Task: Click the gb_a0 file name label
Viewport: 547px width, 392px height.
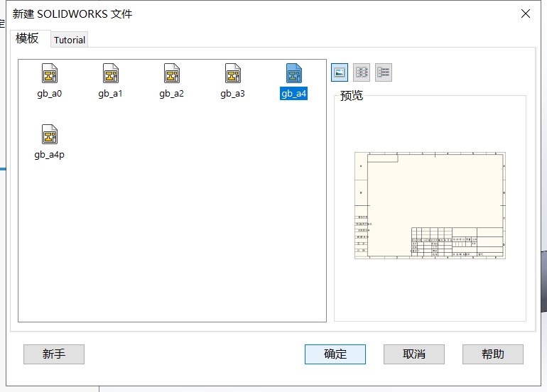Action: point(50,94)
